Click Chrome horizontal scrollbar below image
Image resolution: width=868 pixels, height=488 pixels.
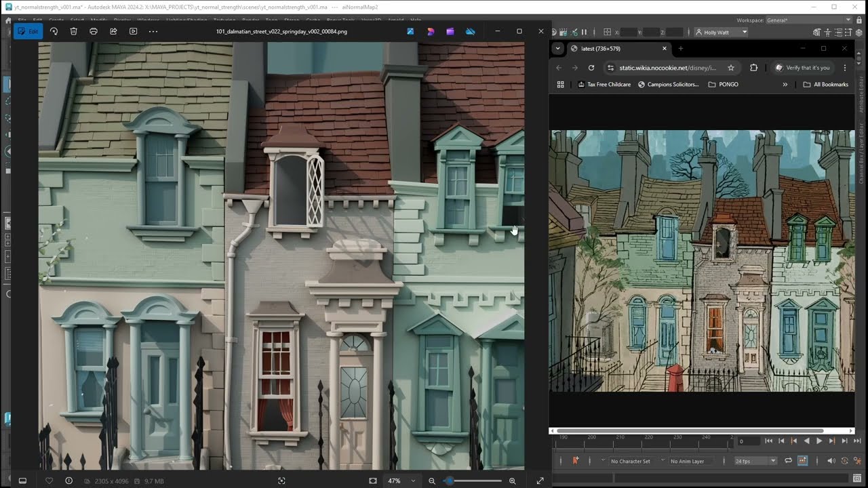pos(690,430)
